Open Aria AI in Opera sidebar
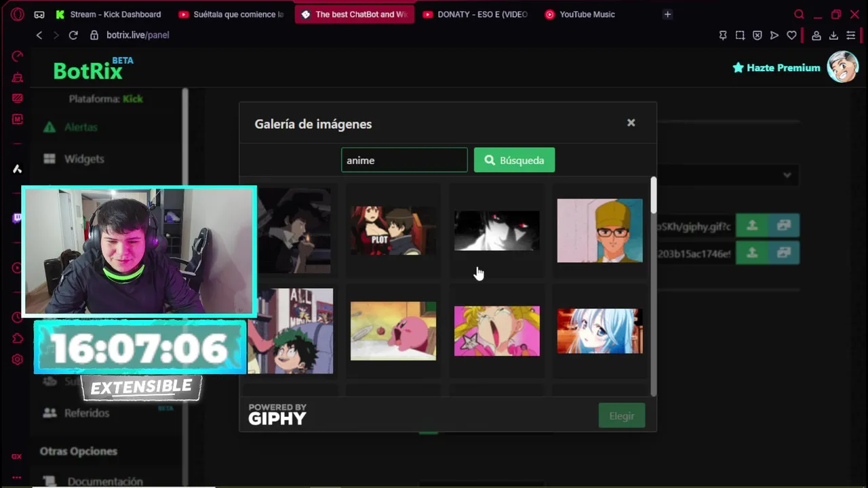Image resolution: width=868 pixels, height=488 pixels. coord(18,169)
